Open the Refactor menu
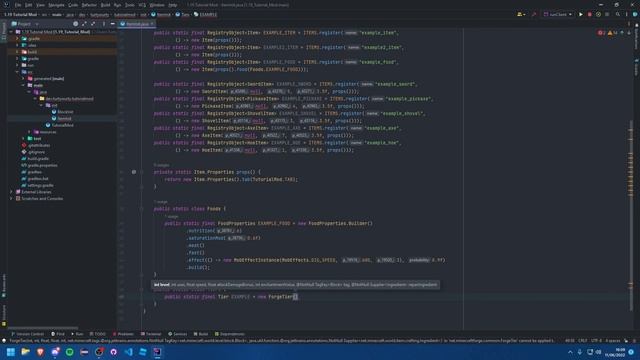 [89, 5]
